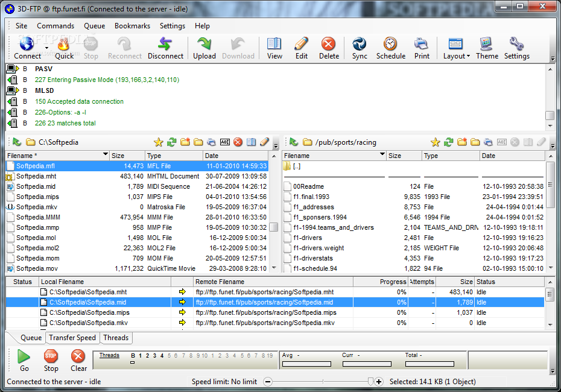Refresh the remote /pub/sports/racing pane
561x392 pixels.
pyautogui.click(x=448, y=142)
